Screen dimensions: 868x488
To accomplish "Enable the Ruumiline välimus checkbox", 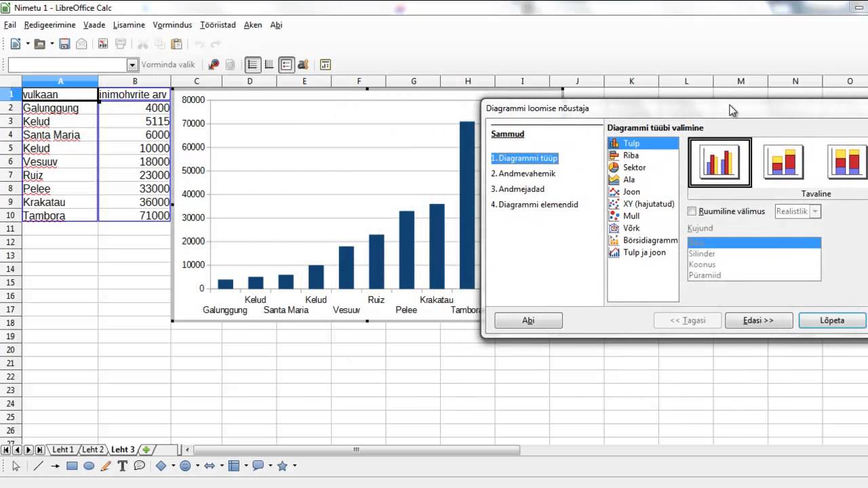I will 692,211.
